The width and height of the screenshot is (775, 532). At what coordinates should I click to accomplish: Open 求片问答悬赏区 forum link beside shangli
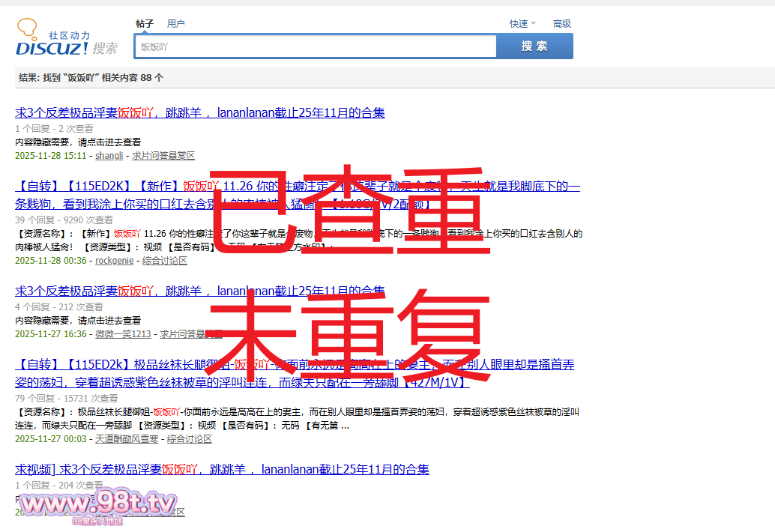[x=163, y=156]
